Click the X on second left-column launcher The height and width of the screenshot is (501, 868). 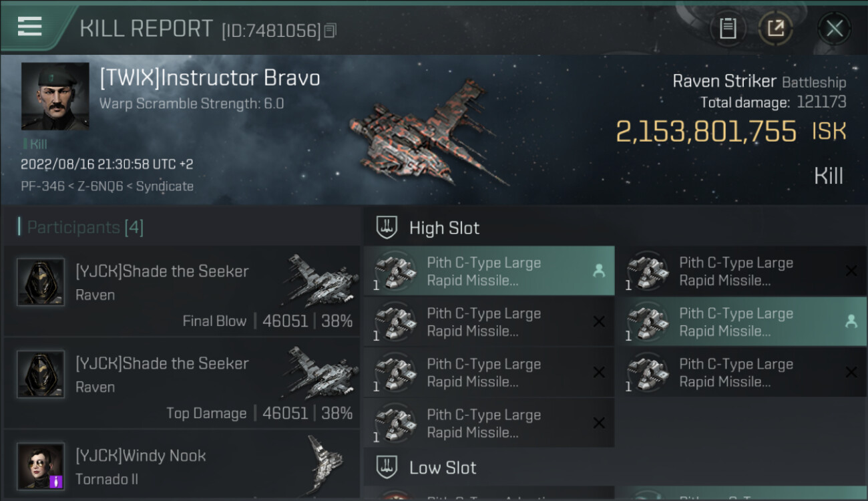point(599,322)
